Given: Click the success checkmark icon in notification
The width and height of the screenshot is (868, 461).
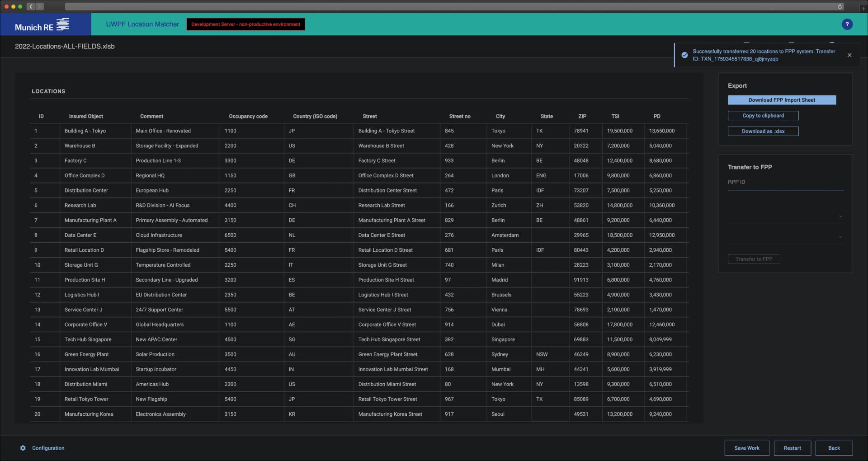Looking at the screenshot, I should coord(684,55).
